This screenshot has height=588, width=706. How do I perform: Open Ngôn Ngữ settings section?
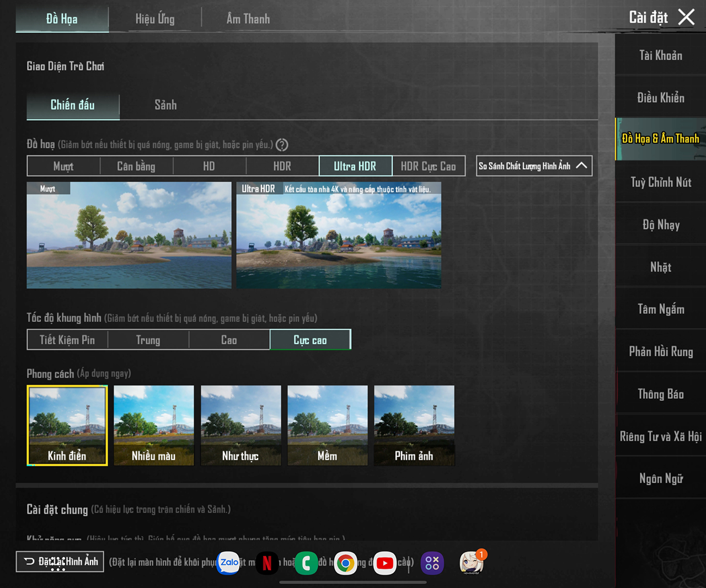click(x=661, y=478)
